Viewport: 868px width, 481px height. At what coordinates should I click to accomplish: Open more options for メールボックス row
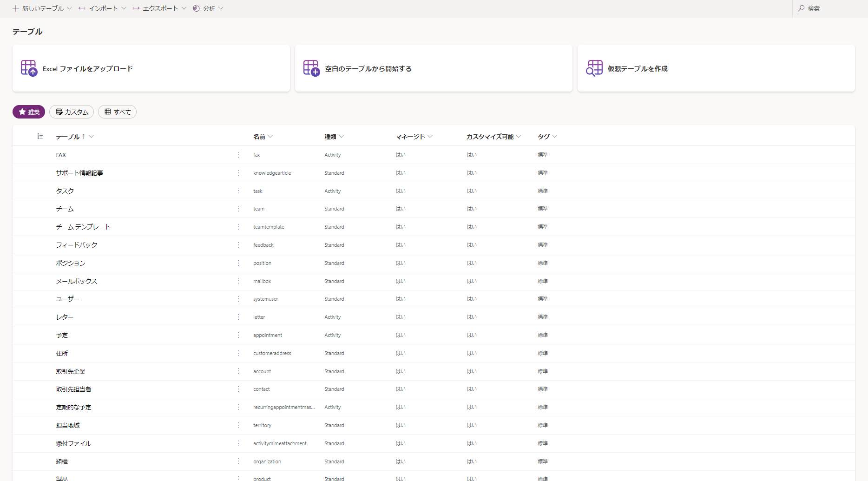click(238, 281)
